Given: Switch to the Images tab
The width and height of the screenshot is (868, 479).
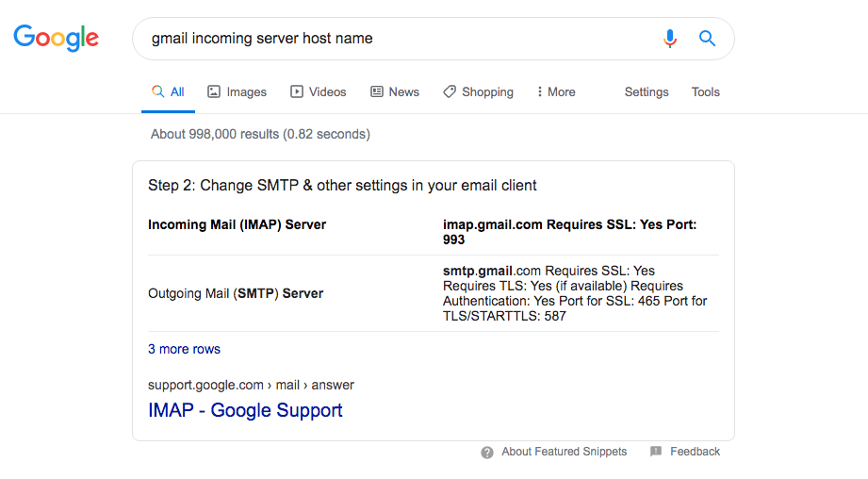Looking at the screenshot, I should click(x=237, y=91).
